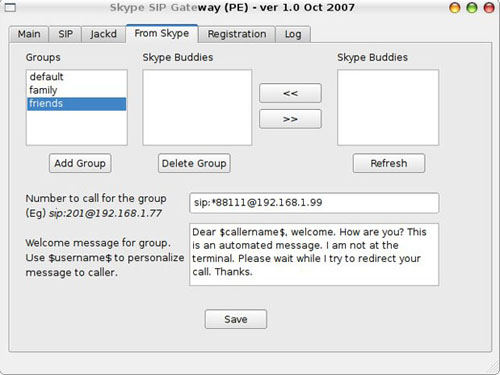Screen dimensions: 500x375
Task: Show the Log tab
Action: pos(293,34)
